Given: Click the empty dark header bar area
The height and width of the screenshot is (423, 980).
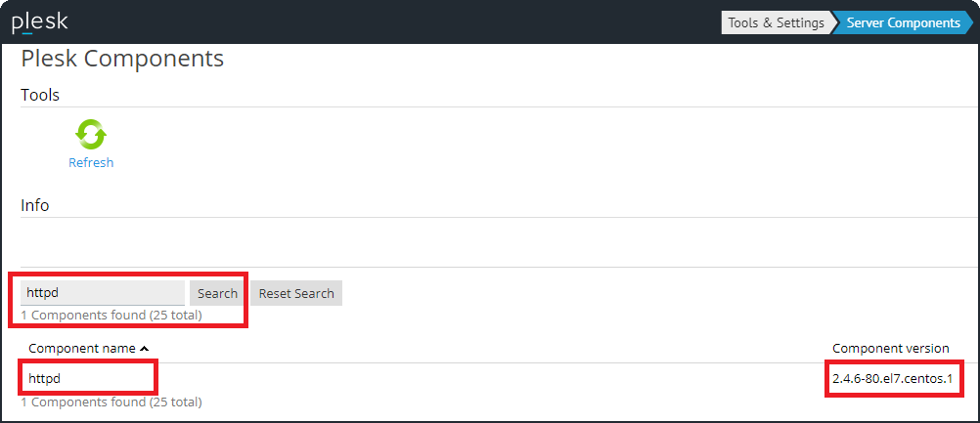Looking at the screenshot, I should (x=391, y=22).
